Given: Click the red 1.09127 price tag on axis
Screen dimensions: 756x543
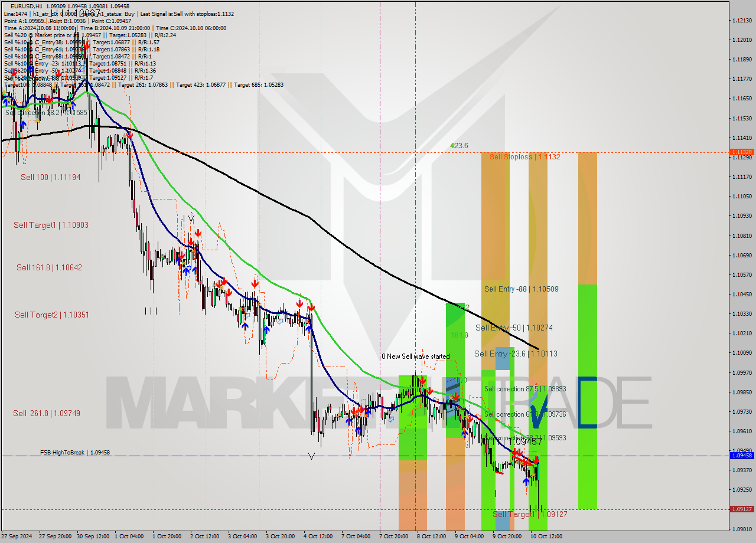Looking at the screenshot, I should pos(742,509).
